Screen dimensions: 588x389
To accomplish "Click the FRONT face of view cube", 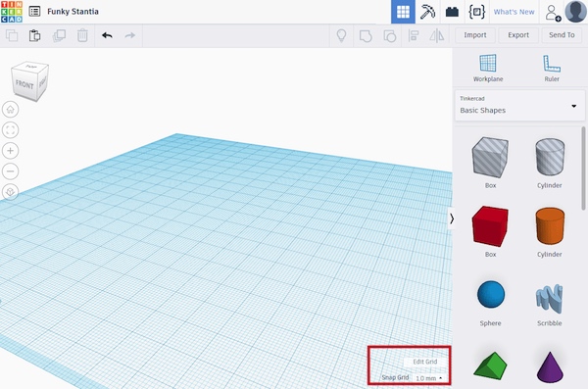I will (24, 85).
